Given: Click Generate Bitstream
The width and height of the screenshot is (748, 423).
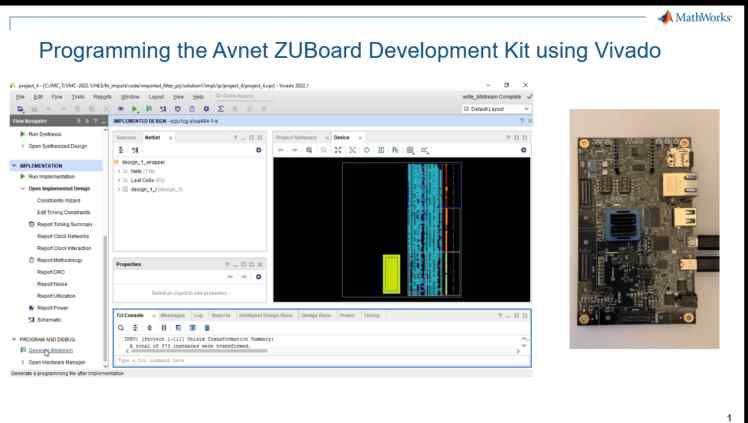Looking at the screenshot, I should tap(51, 351).
